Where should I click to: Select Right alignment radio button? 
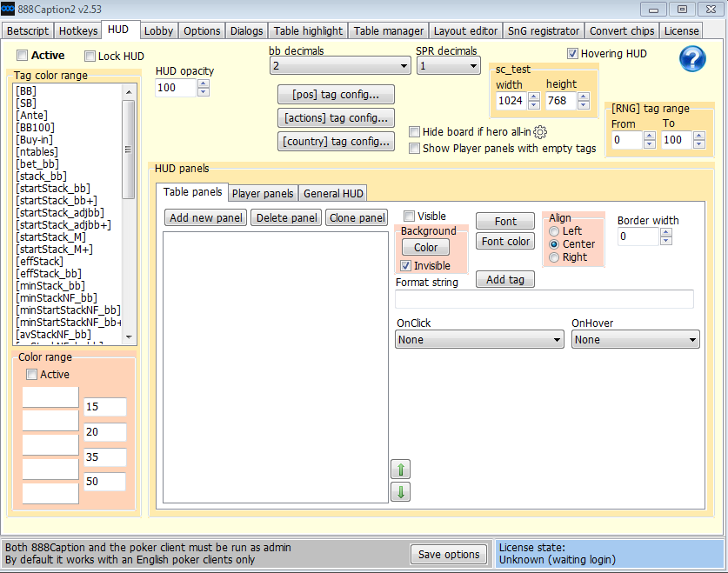click(554, 257)
